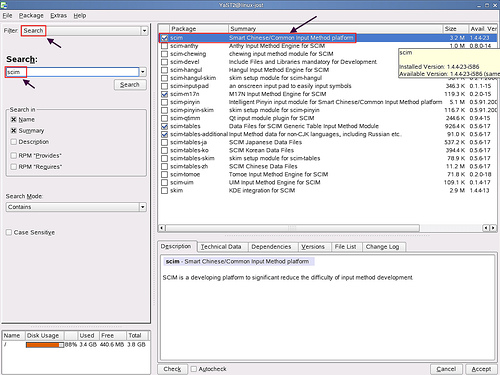The width and height of the screenshot is (500, 375).
Task: Select the scim-tomoe package row
Action: [x=328, y=174]
